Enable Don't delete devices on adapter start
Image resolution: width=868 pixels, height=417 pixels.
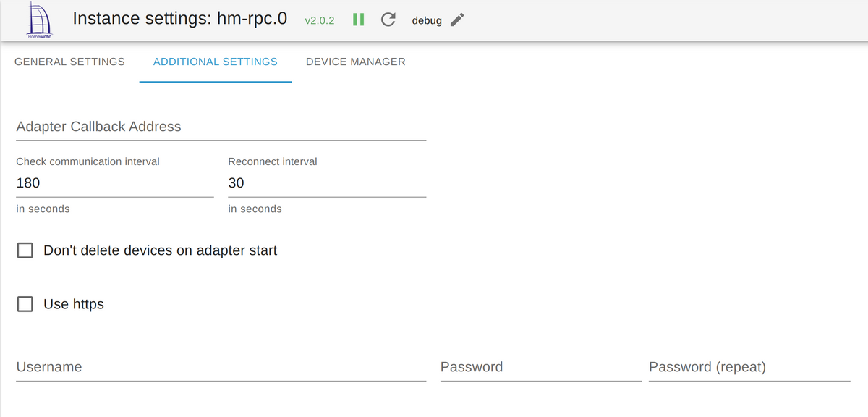coord(25,250)
